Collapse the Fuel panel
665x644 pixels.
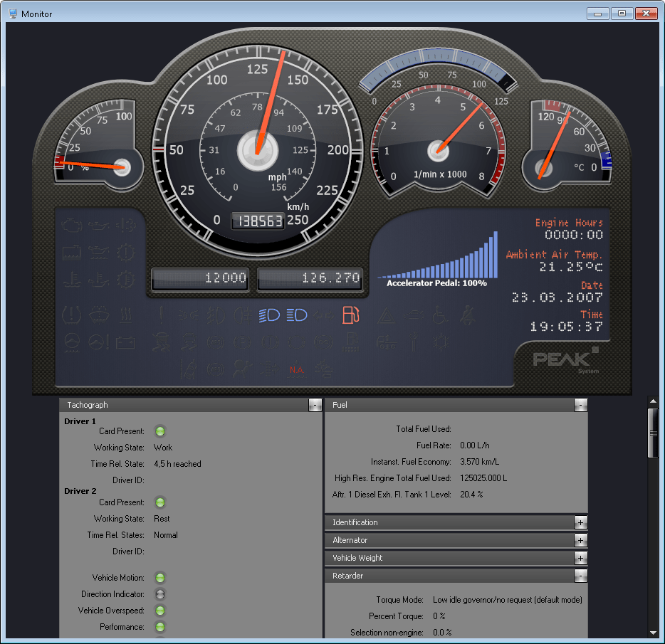point(580,405)
